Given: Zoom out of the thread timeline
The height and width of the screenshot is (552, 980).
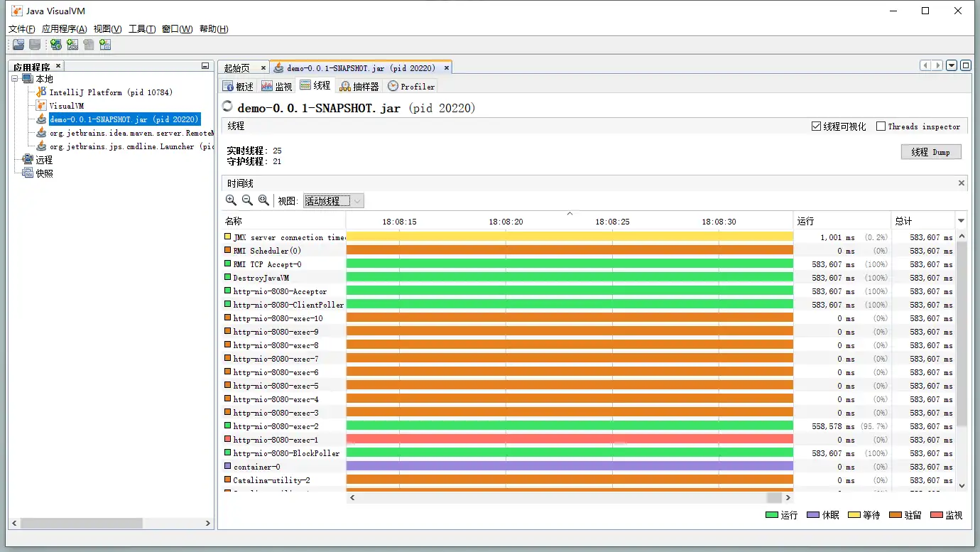Looking at the screenshot, I should 247,201.
